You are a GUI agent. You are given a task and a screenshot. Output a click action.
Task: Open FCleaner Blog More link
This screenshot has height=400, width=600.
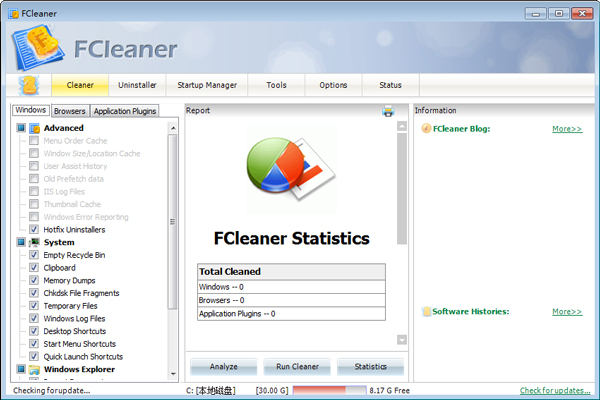point(567,129)
